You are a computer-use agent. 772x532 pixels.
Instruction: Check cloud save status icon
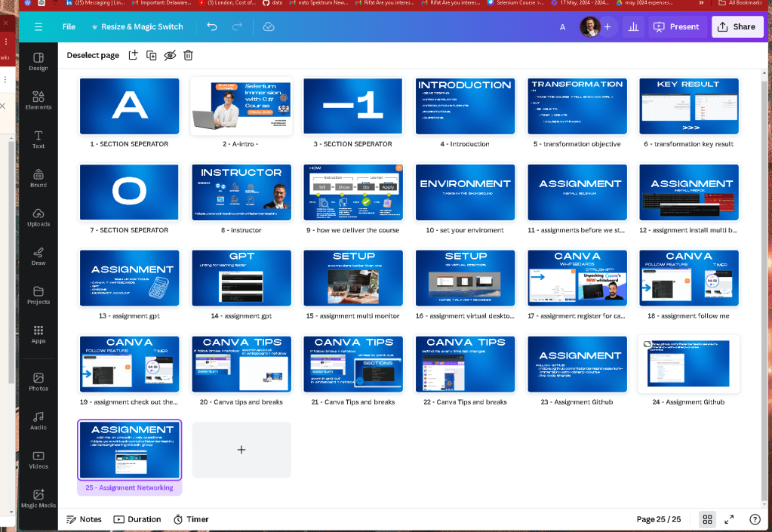[x=269, y=27]
